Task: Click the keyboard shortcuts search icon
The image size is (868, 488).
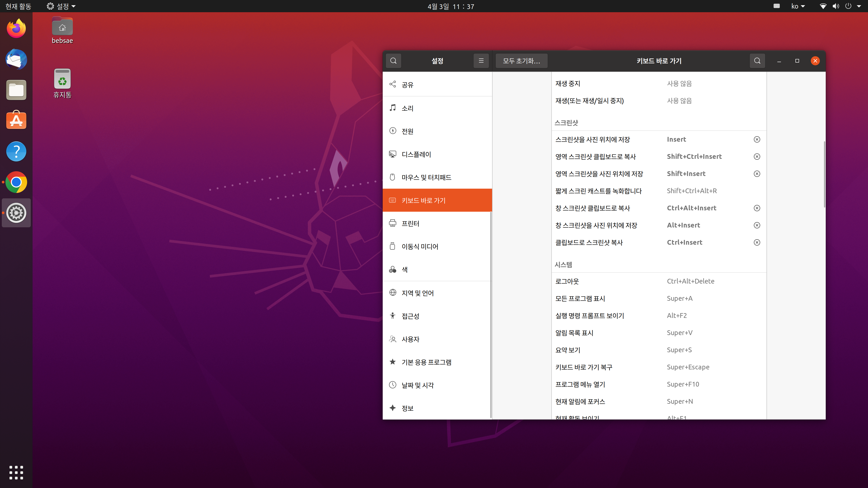Action: 757,61
